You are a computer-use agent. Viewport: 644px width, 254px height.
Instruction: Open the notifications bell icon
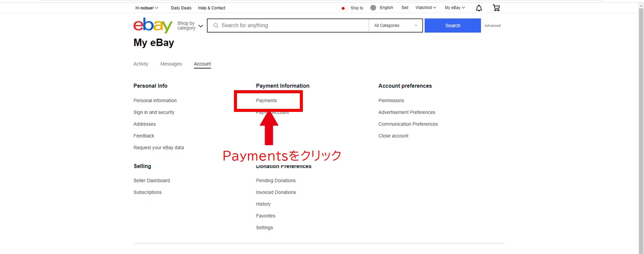[x=478, y=8]
